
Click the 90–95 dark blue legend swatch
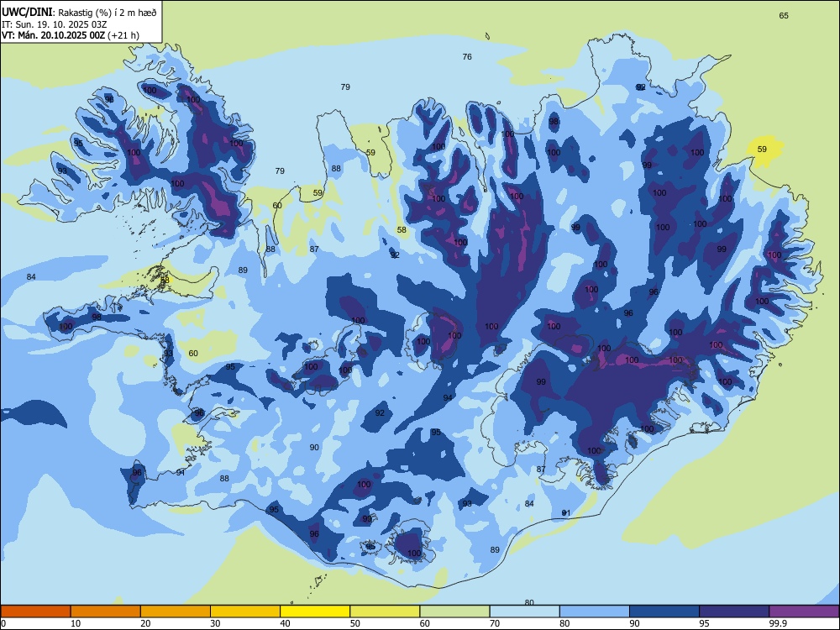tap(664, 612)
